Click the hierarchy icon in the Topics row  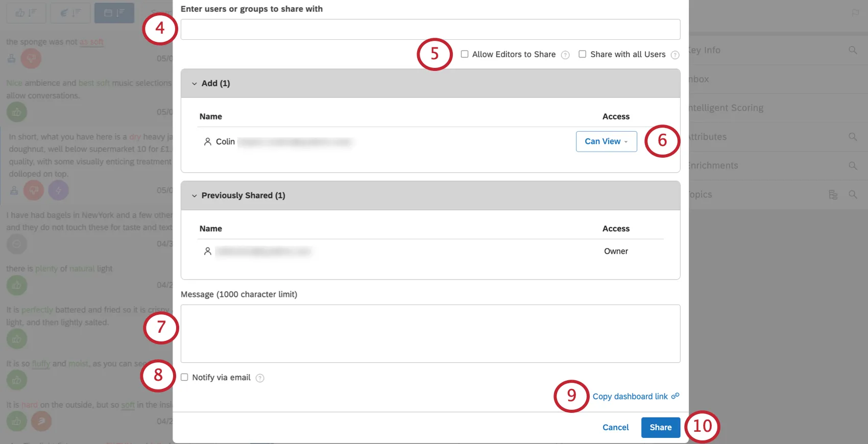(833, 194)
